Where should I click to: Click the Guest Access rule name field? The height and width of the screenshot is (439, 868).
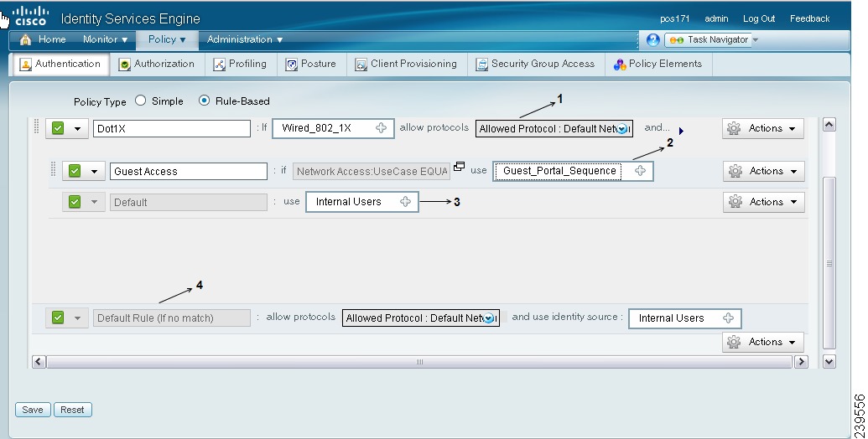[x=188, y=172]
